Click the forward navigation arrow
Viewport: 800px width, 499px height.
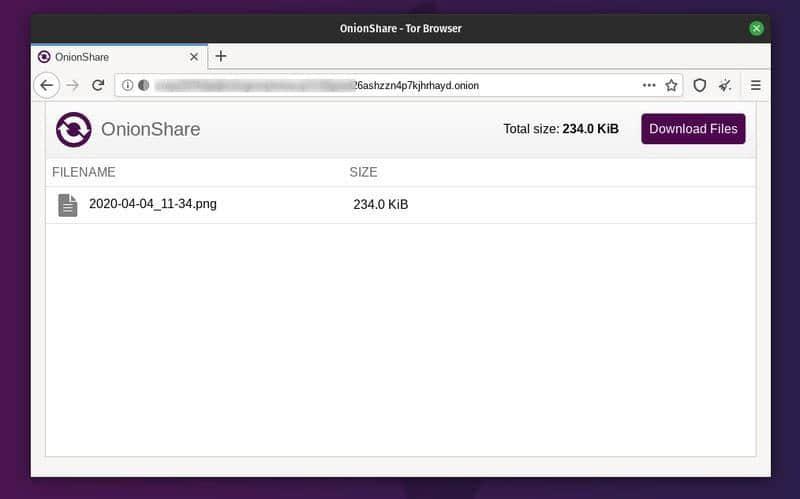click(72, 86)
